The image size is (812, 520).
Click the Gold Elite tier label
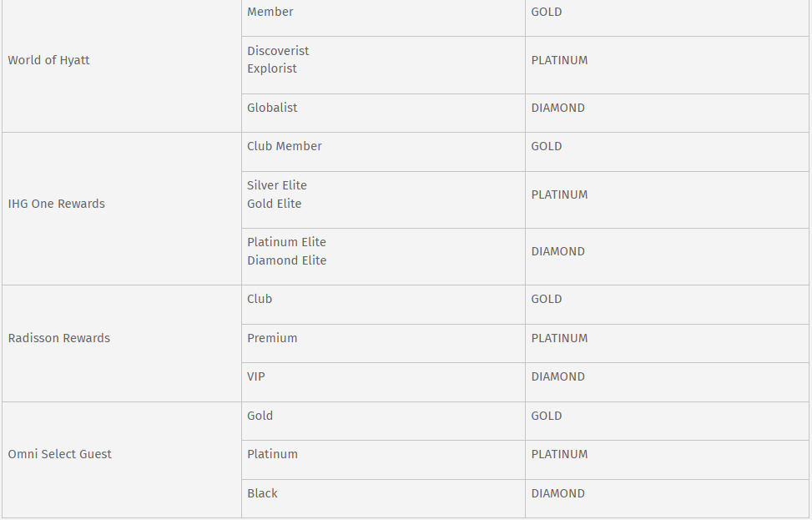pos(275,204)
